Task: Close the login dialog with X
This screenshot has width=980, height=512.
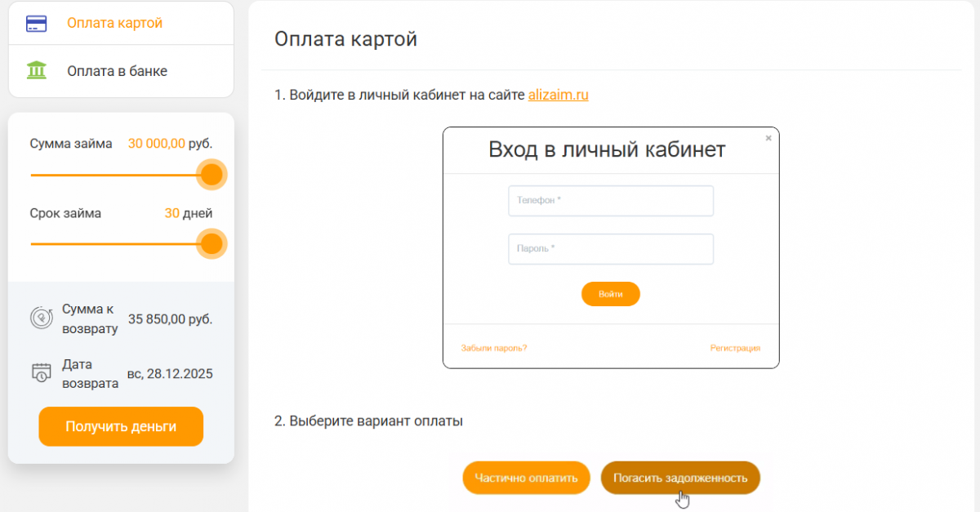Action: point(768,139)
